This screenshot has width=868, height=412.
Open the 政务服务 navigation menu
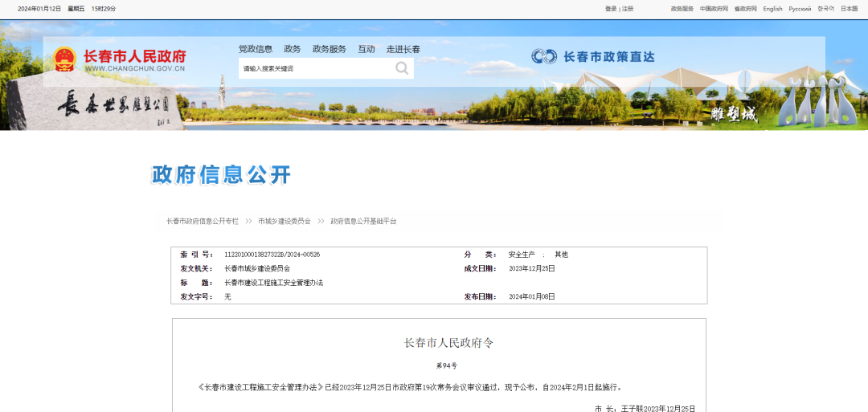coord(330,49)
